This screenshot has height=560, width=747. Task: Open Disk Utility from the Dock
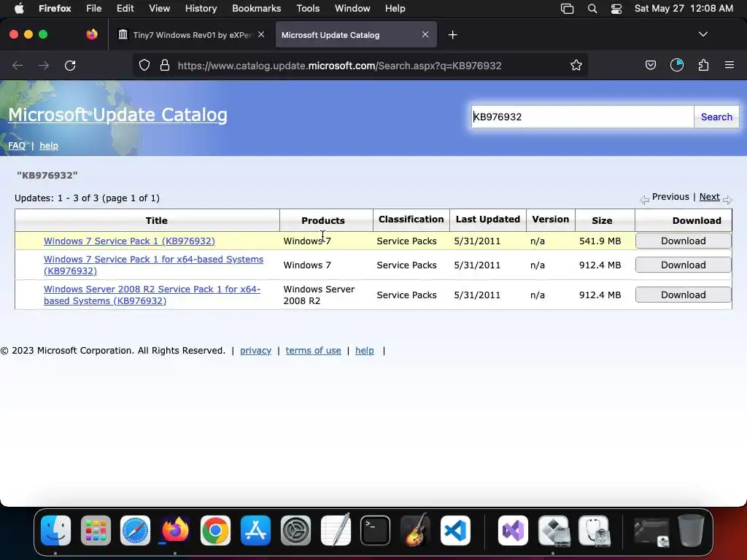coord(594,530)
